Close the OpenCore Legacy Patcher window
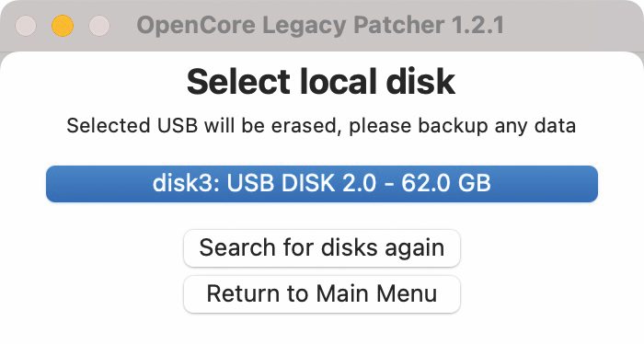The height and width of the screenshot is (344, 644). coord(26,26)
